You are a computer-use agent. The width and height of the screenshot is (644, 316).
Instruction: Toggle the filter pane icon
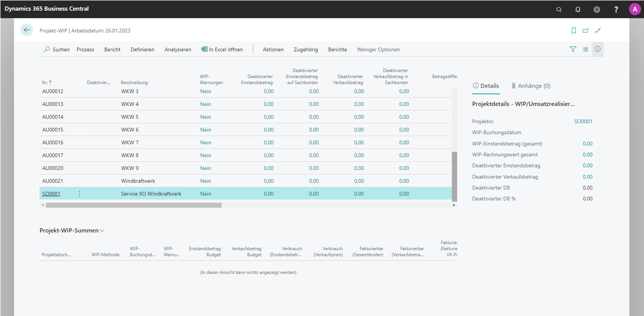pyautogui.click(x=573, y=49)
